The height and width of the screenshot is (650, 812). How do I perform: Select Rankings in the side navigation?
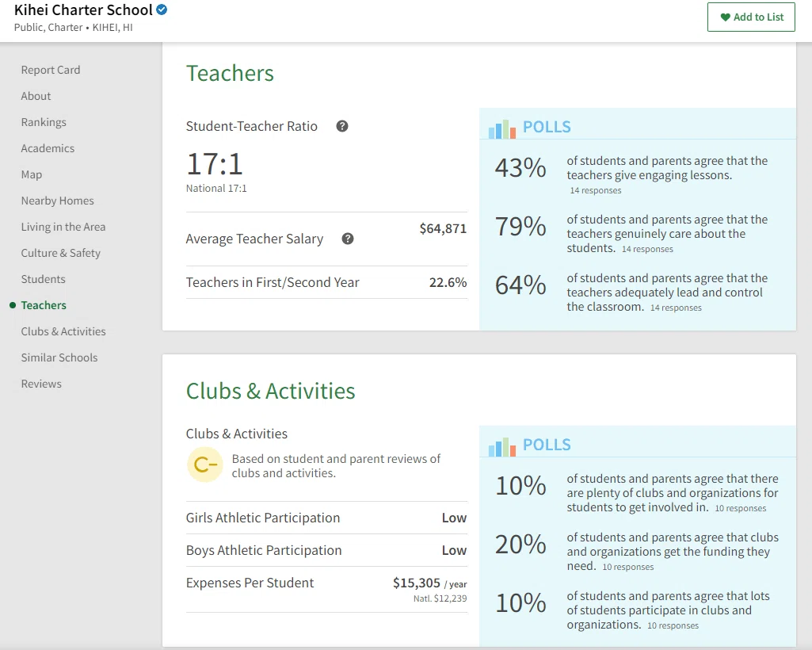click(44, 122)
